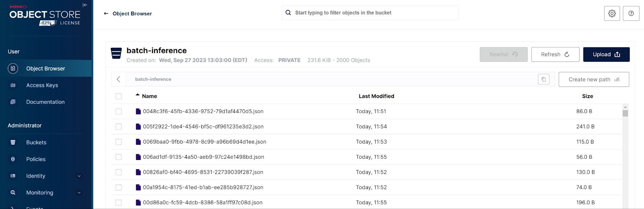Click the bucket icon next to batch-inference

(x=116, y=53)
